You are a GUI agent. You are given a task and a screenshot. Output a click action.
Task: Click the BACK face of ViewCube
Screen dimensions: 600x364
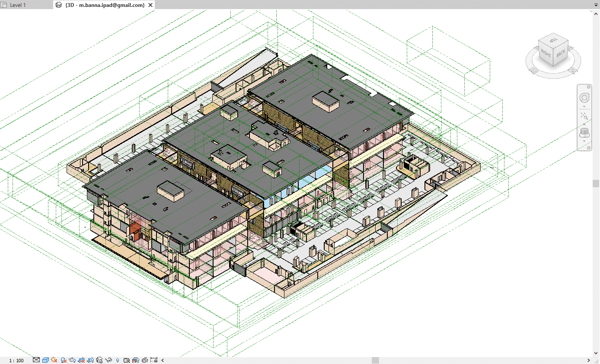point(561,54)
